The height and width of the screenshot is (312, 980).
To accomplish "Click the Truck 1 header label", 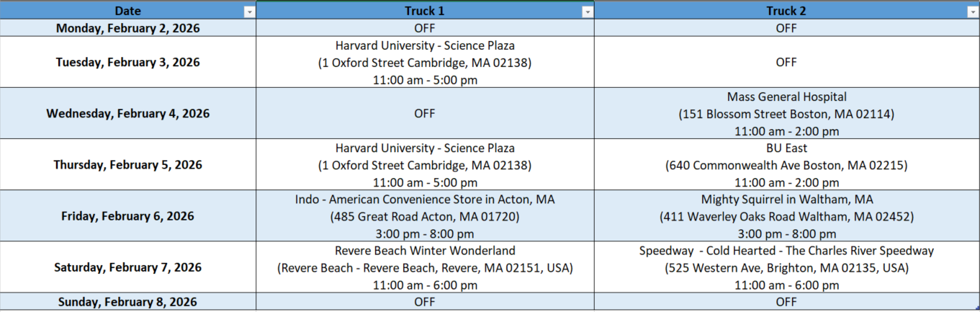I will tap(425, 11).
